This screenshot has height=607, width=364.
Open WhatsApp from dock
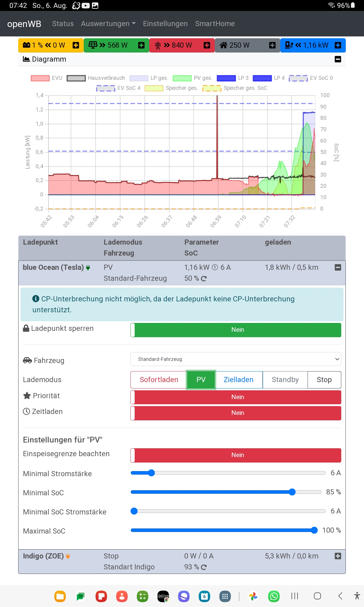pyautogui.click(x=274, y=596)
